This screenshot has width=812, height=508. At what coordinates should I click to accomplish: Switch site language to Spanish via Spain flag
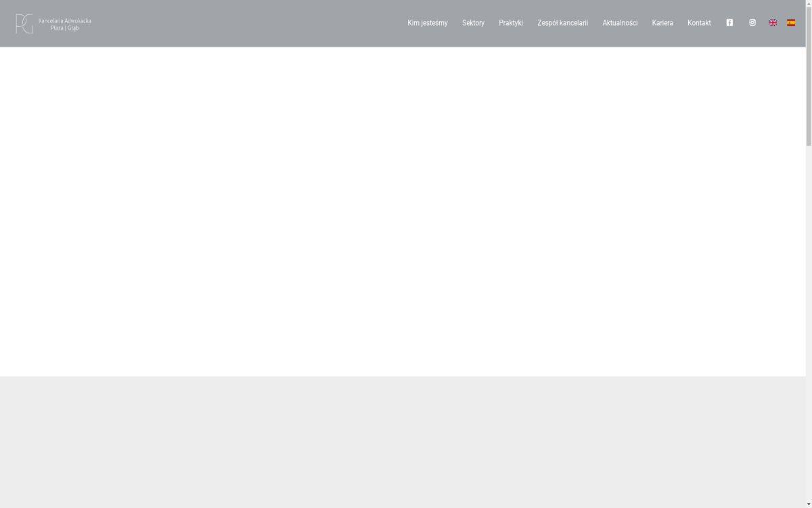pos(790,22)
